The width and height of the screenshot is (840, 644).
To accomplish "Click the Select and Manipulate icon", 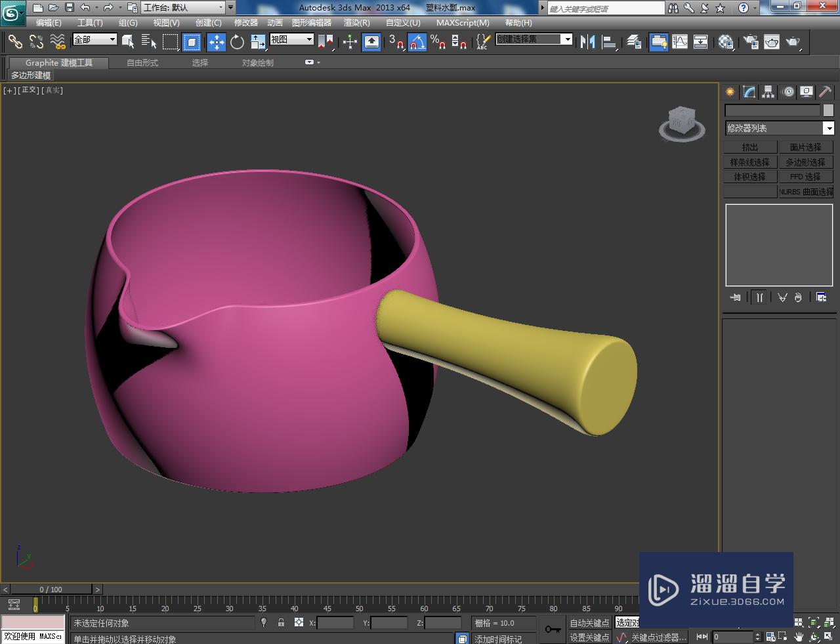I will [350, 42].
